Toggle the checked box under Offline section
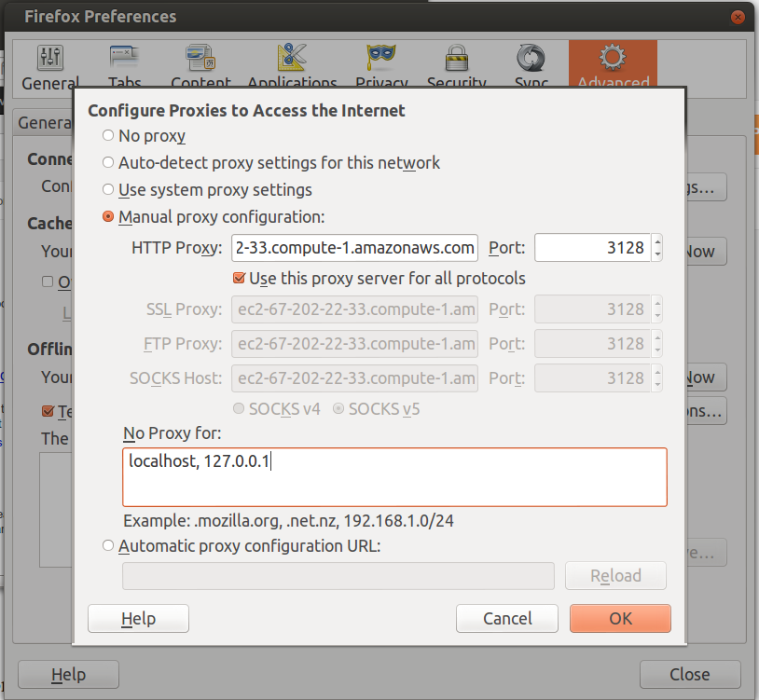759x700 pixels. click(48, 411)
